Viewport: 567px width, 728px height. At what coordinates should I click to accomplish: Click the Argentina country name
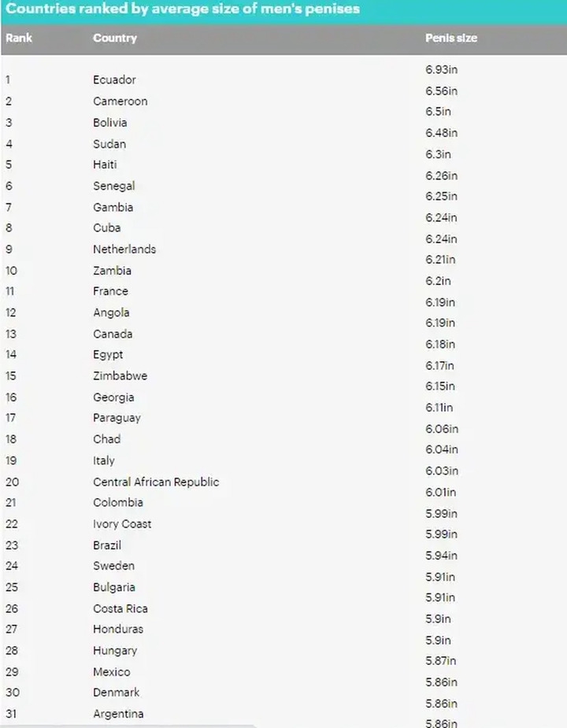pyautogui.click(x=118, y=714)
